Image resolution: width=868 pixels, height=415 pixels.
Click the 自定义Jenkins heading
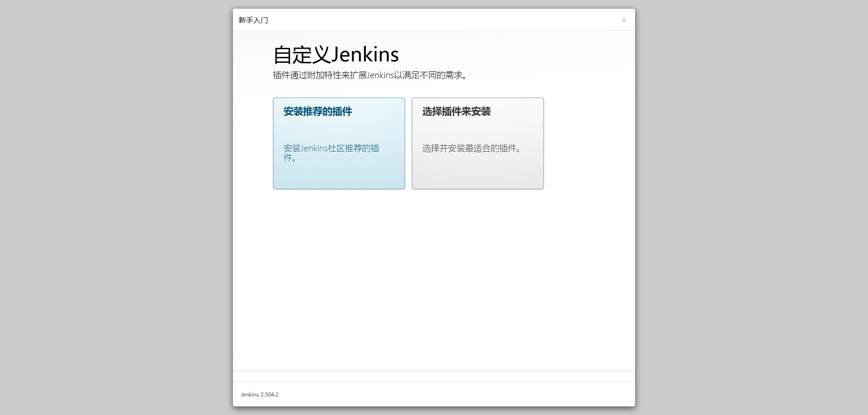point(336,55)
